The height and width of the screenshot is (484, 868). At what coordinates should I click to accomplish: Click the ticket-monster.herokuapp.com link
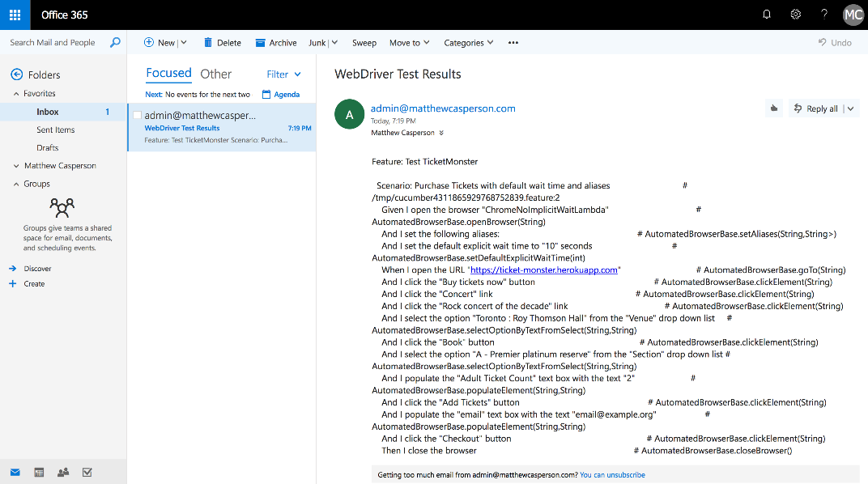544,270
